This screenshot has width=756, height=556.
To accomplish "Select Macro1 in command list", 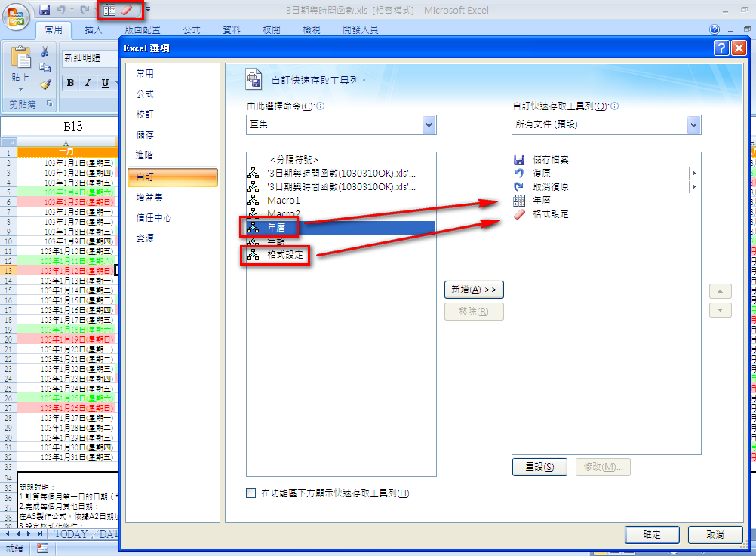I will [x=341, y=200].
